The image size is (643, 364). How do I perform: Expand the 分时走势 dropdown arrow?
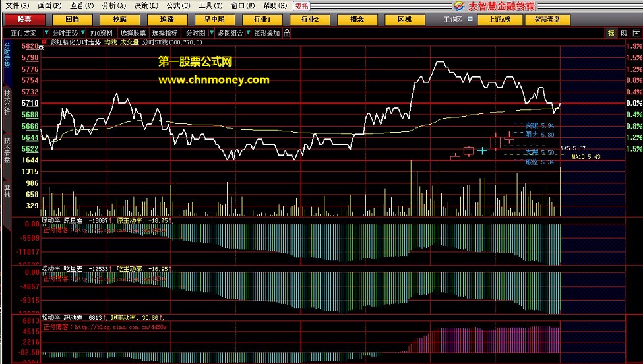[83, 33]
